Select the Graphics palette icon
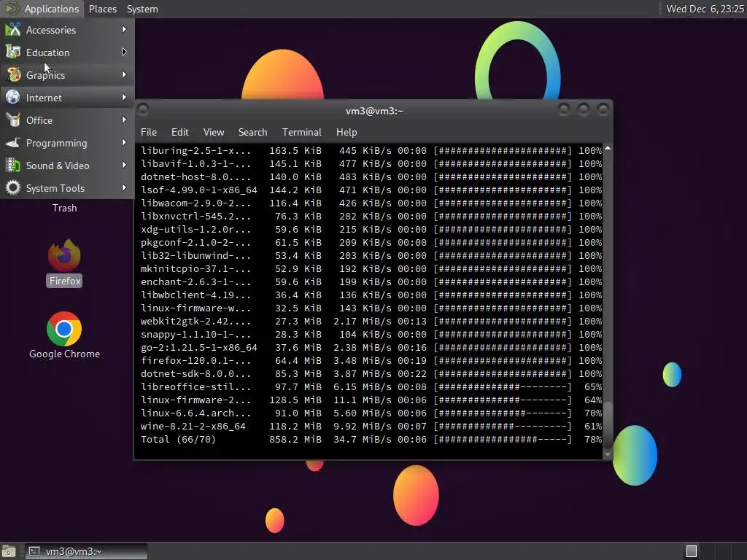The width and height of the screenshot is (747, 560). 13,75
